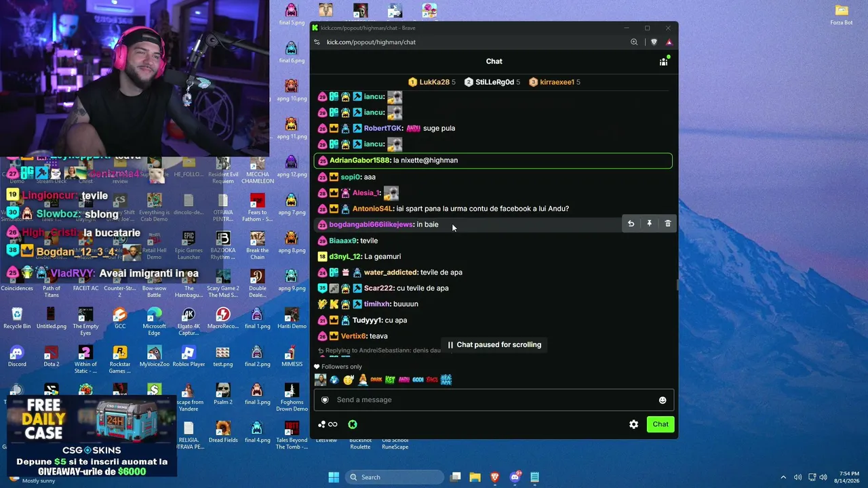Image resolution: width=868 pixels, height=488 pixels.
Task: Click the taskbar Search box
Action: point(395,477)
